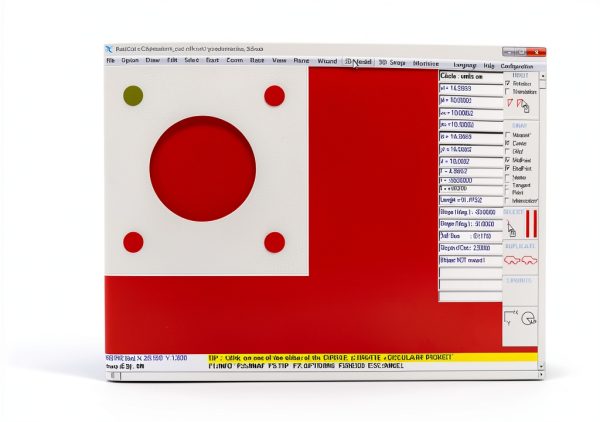This screenshot has height=422, width=600.
Task: Open the File menu
Action: pos(110,60)
